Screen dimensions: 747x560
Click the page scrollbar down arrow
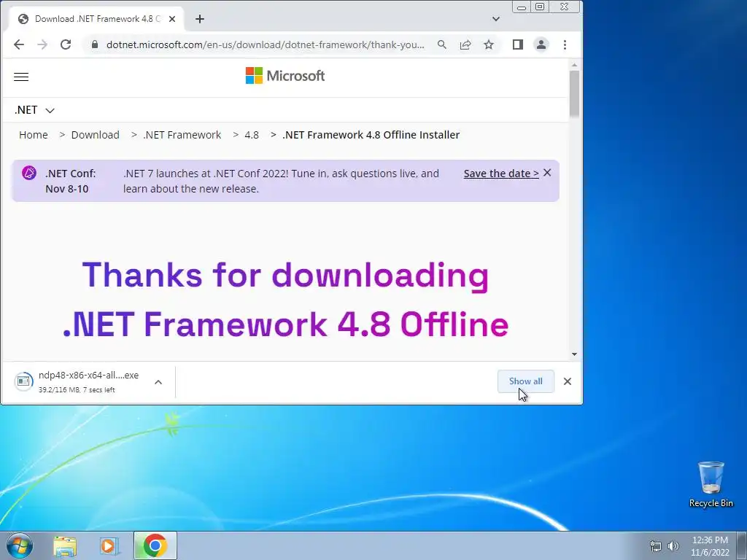574,354
